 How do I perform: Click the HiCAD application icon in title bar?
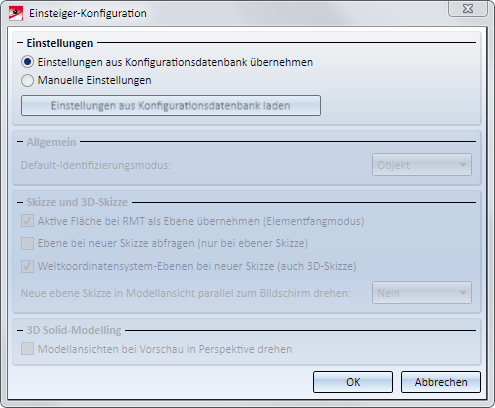pyautogui.click(x=16, y=13)
